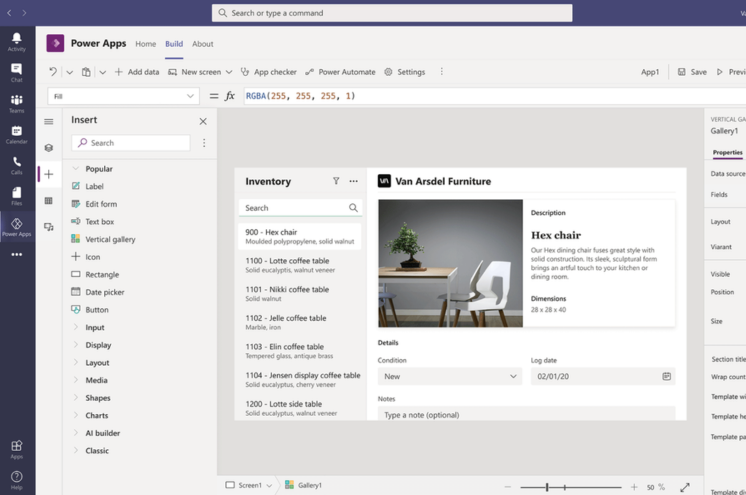Open Apps store icon in sidebar
Image resolution: width=746 pixels, height=495 pixels.
tap(17, 449)
